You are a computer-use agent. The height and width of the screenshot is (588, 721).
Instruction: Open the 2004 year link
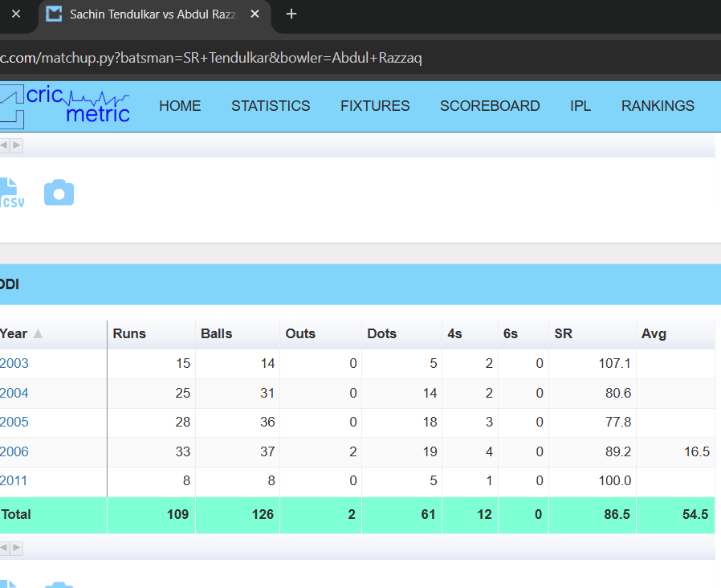[14, 394]
